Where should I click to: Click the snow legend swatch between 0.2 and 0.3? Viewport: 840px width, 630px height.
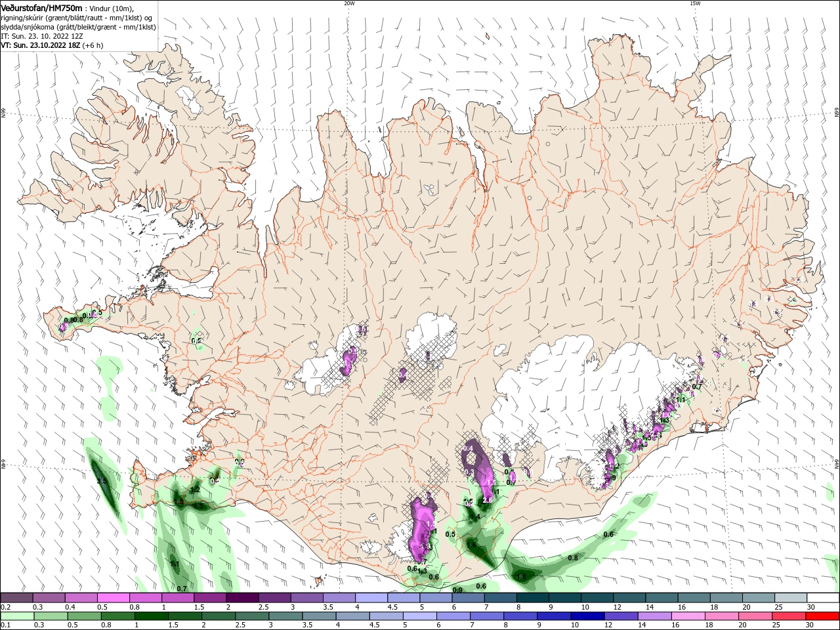pyautogui.click(x=16, y=598)
